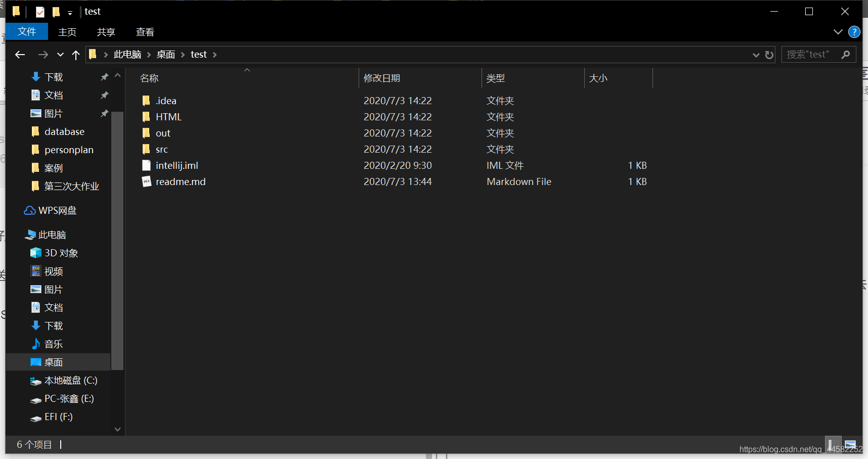This screenshot has width=868, height=459.
Task: Open 视频 icon under 此电脑
Action: tap(35, 271)
